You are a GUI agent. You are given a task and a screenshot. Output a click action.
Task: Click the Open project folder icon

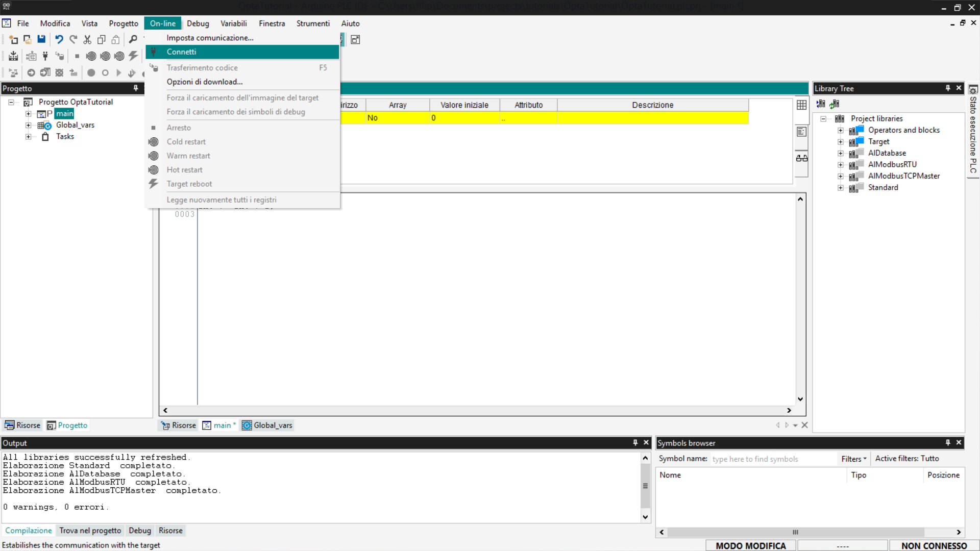[x=27, y=39]
